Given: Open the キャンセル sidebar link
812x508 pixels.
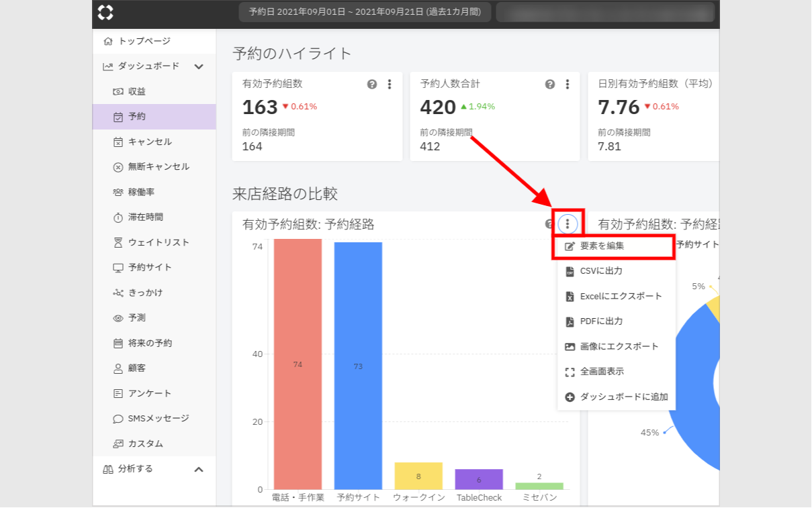Looking at the screenshot, I should 150,142.
